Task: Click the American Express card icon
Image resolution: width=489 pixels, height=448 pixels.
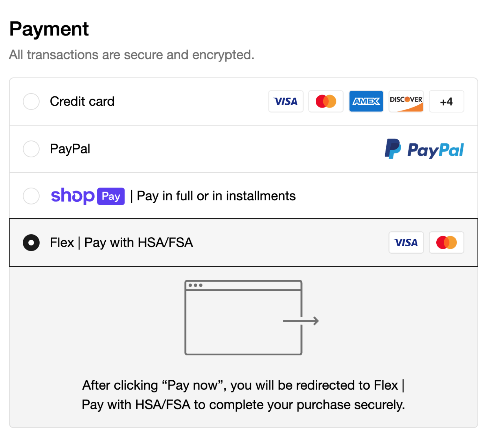Action: click(366, 101)
